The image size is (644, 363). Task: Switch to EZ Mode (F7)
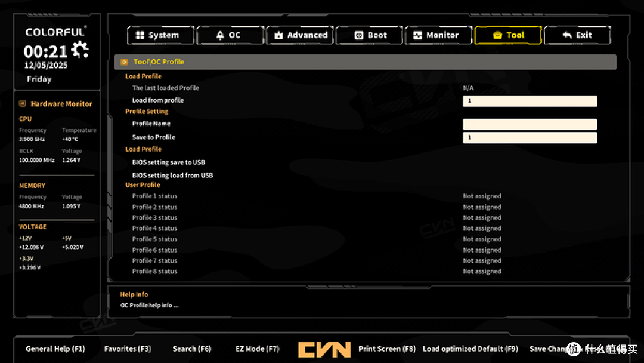(257, 349)
